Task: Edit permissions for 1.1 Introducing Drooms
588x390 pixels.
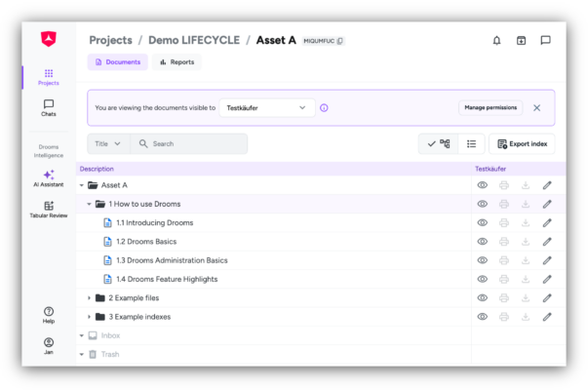Action: 547,222
